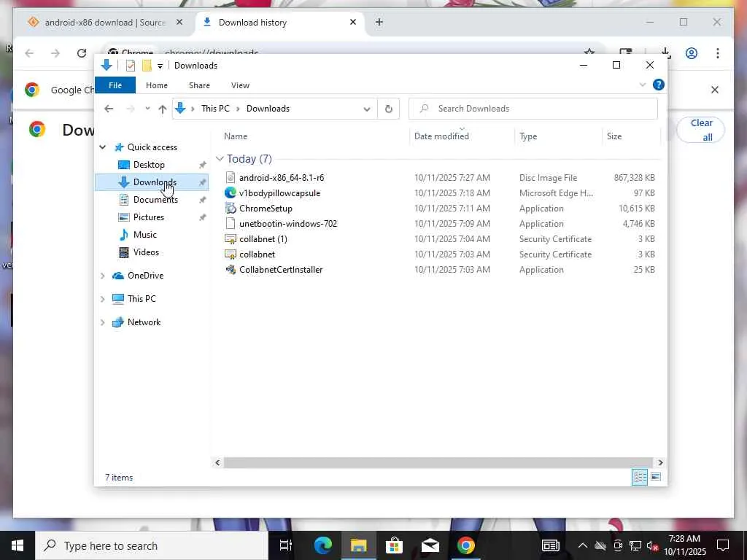Image resolution: width=747 pixels, height=560 pixels.
Task: Switch to large icons view
Action: (656, 477)
